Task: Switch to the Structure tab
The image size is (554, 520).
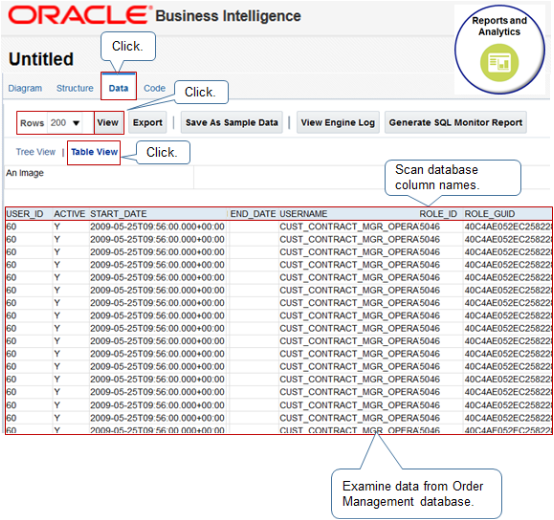Action: [75, 88]
